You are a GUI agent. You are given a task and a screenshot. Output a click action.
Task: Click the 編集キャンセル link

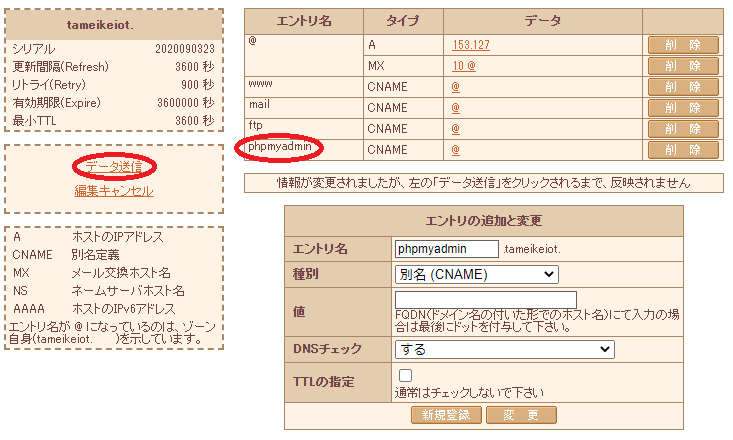click(113, 190)
